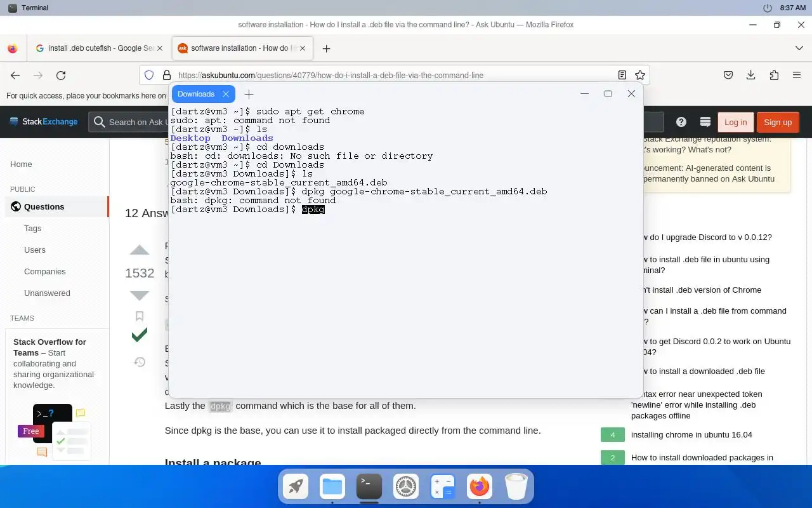Close the Google Search tab
This screenshot has width=812, height=508.
tap(159, 48)
